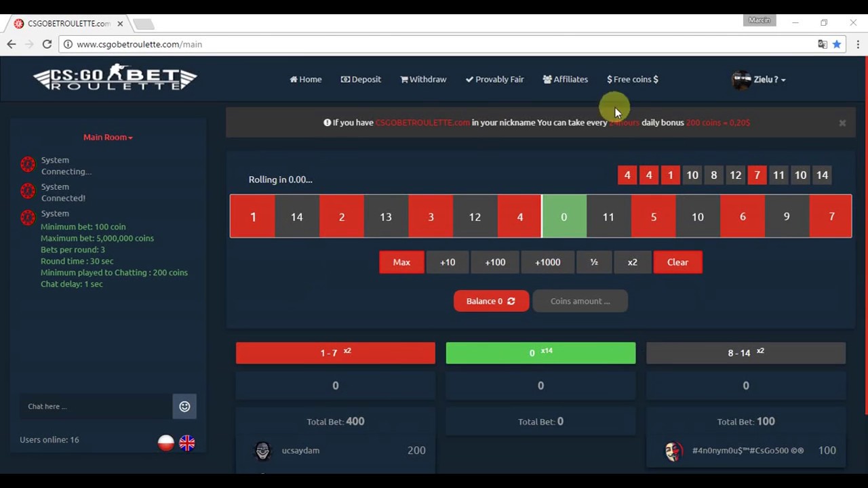Screen dimensions: 868x488
Task: Click the browser address bar URL
Action: point(139,44)
